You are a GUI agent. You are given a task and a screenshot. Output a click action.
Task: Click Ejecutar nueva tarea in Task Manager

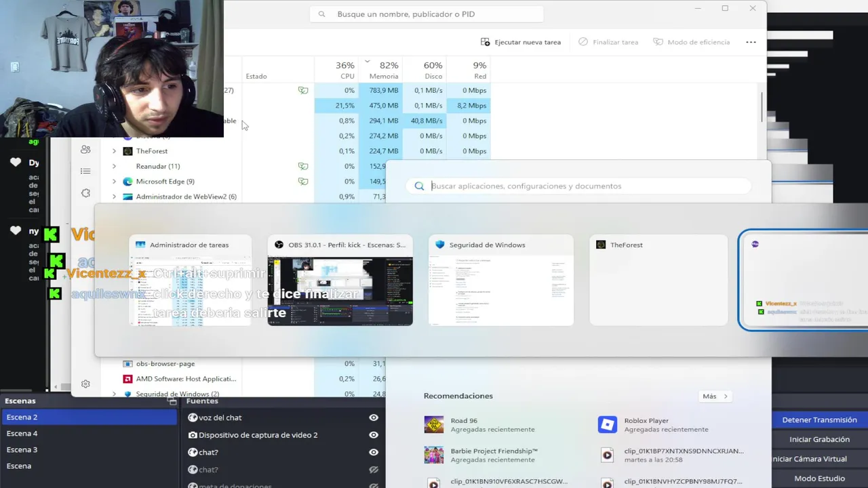click(521, 42)
